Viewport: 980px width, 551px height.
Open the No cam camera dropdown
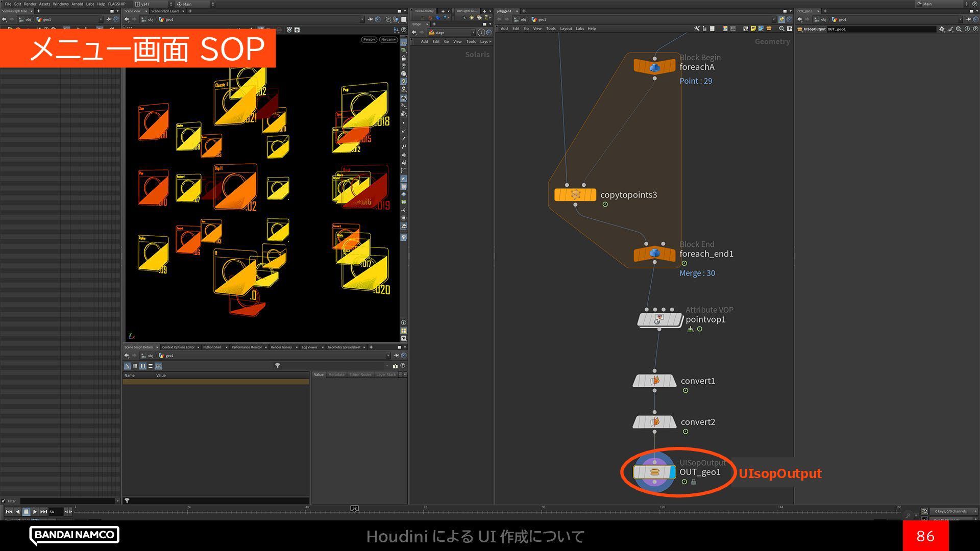pyautogui.click(x=388, y=39)
